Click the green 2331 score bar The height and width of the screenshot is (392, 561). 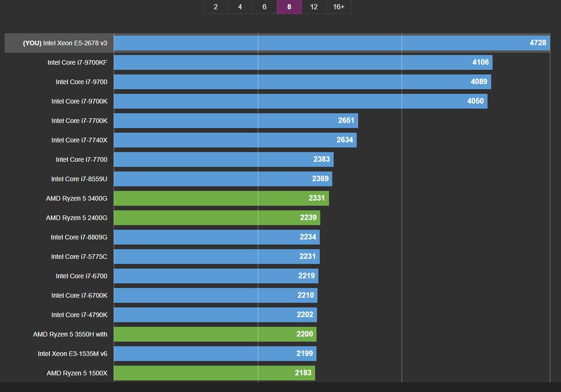(x=221, y=198)
